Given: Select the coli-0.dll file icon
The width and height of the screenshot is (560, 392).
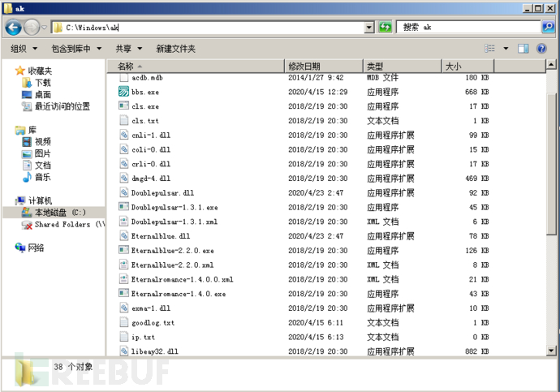Looking at the screenshot, I should tap(123, 149).
